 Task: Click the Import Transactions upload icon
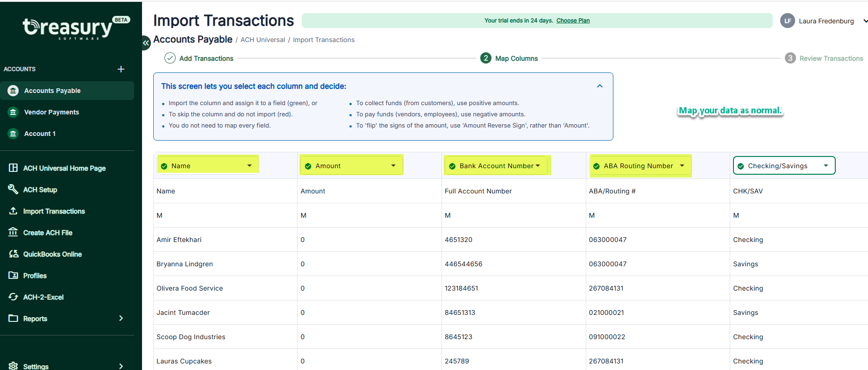13,211
